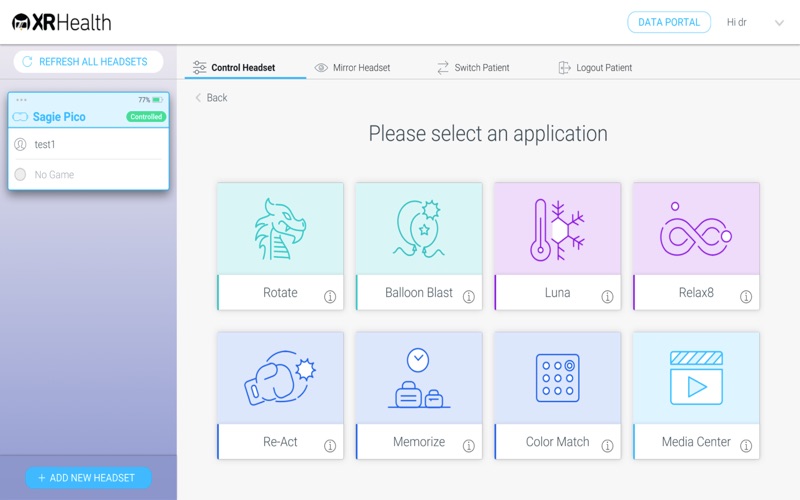Go back using the Back link
The height and width of the screenshot is (500, 800).
(x=211, y=97)
